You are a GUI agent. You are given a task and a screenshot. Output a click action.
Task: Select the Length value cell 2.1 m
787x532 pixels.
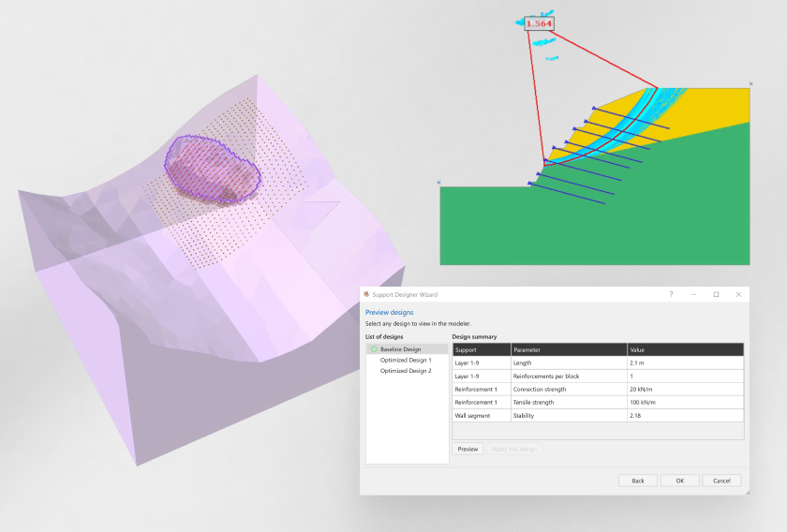click(x=684, y=362)
